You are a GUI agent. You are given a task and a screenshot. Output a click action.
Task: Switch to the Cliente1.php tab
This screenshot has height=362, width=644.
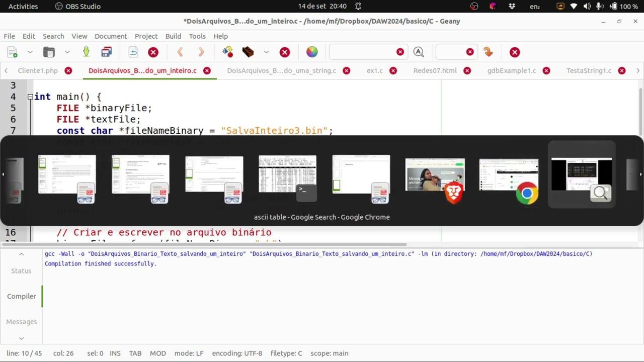pyautogui.click(x=38, y=70)
